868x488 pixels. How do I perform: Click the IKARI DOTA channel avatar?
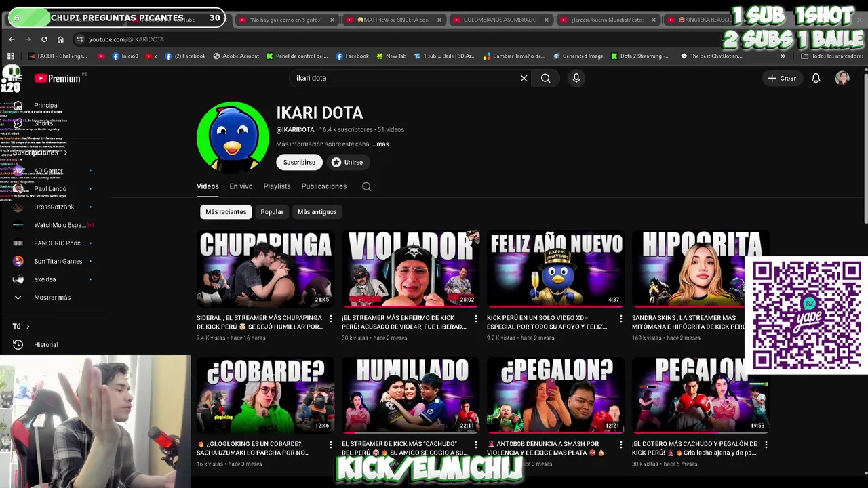tap(233, 138)
